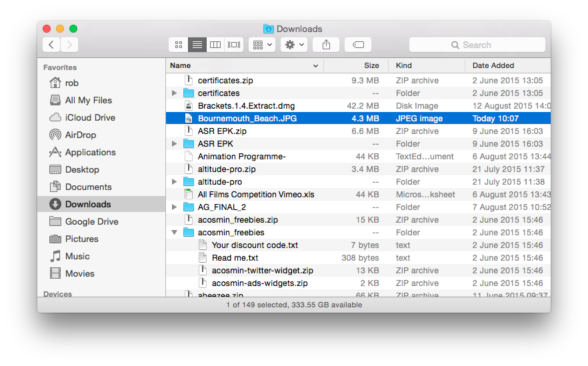This screenshot has width=588, height=366.
Task: Click the altitude-pro folder icon
Action: [189, 182]
